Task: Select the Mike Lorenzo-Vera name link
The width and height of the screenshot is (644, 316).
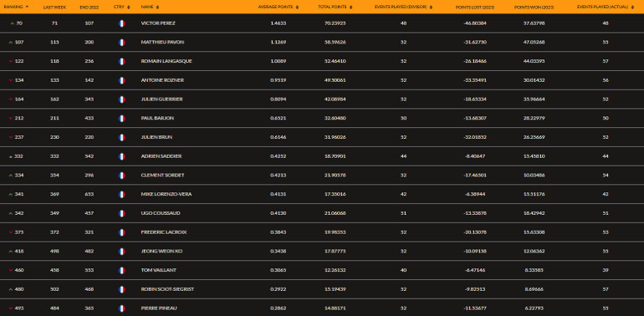Action: 166,194
